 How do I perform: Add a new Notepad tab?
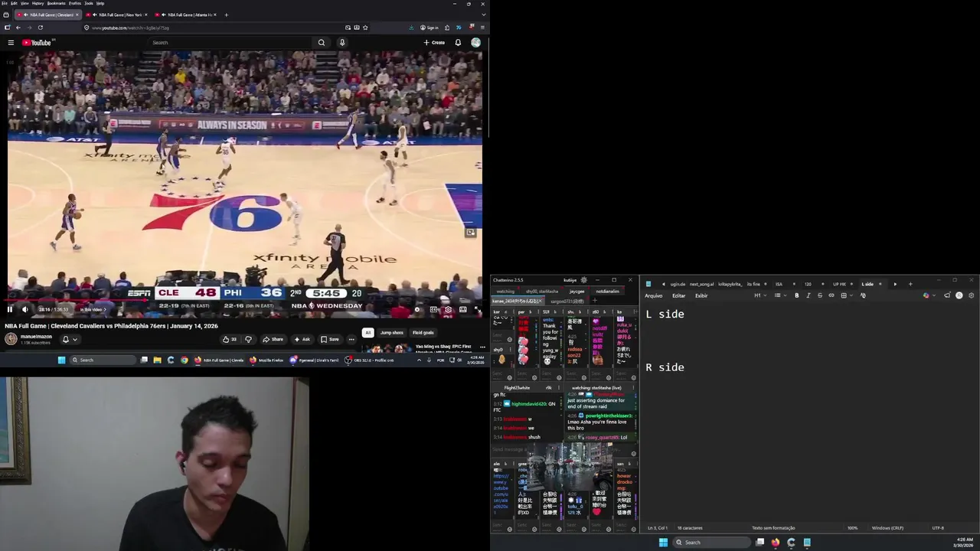click(910, 284)
